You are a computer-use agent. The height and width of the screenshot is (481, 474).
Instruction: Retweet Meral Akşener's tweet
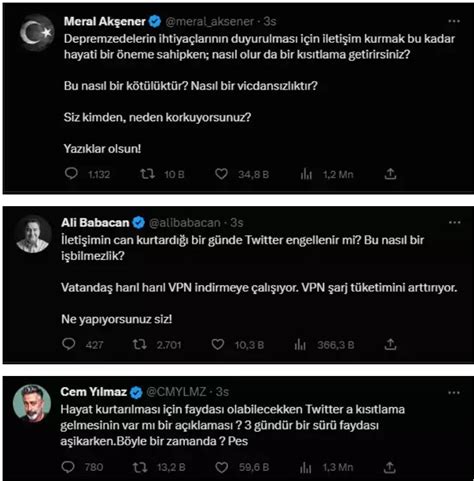pyautogui.click(x=147, y=174)
